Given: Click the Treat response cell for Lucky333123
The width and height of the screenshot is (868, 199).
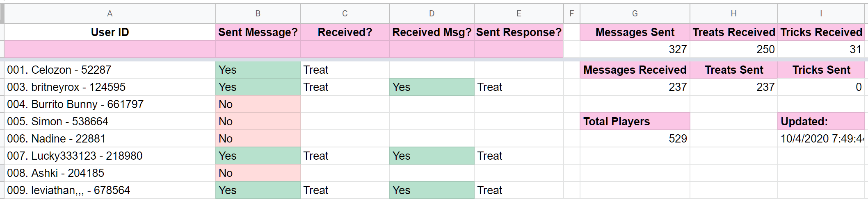Looking at the screenshot, I should pyautogui.click(x=519, y=156).
